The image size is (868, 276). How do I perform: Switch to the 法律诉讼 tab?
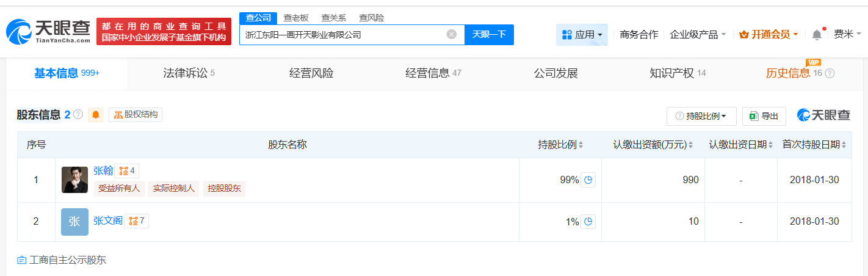(x=189, y=74)
